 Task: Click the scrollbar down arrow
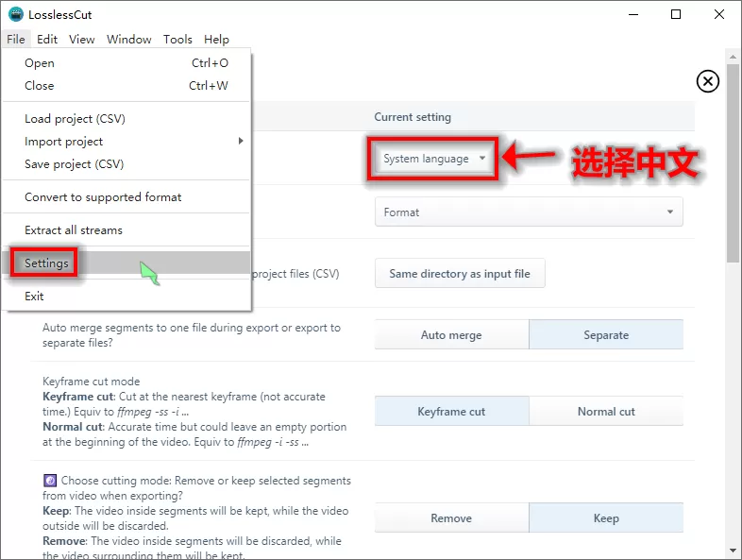pos(733,551)
